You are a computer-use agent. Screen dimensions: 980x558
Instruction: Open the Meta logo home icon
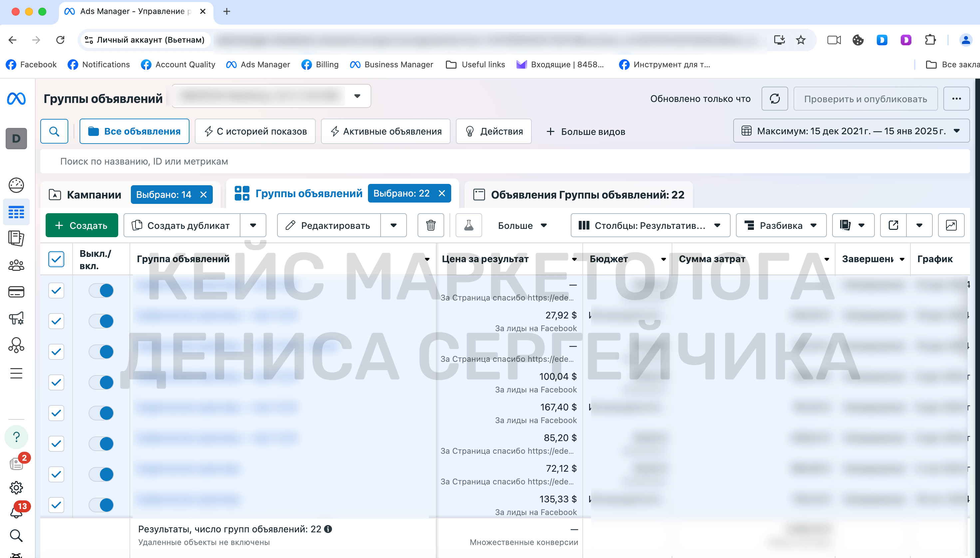tap(16, 99)
